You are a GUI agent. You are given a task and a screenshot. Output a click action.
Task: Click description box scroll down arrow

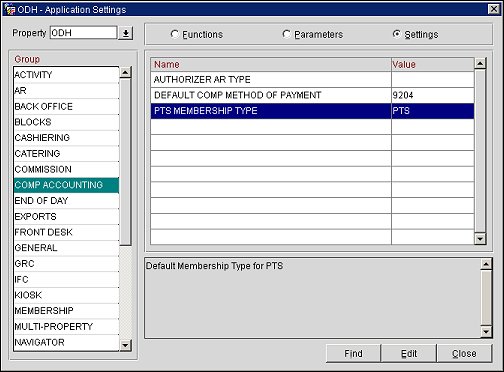point(486,331)
